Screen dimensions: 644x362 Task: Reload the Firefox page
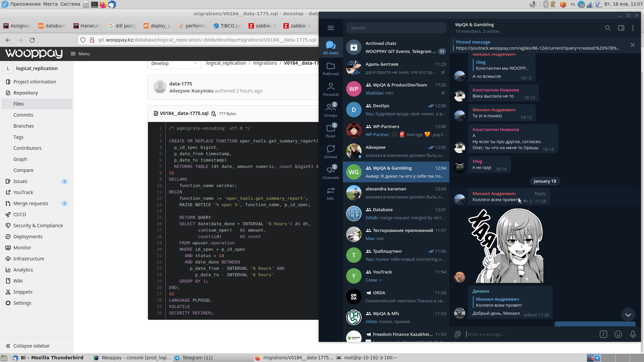click(32, 40)
